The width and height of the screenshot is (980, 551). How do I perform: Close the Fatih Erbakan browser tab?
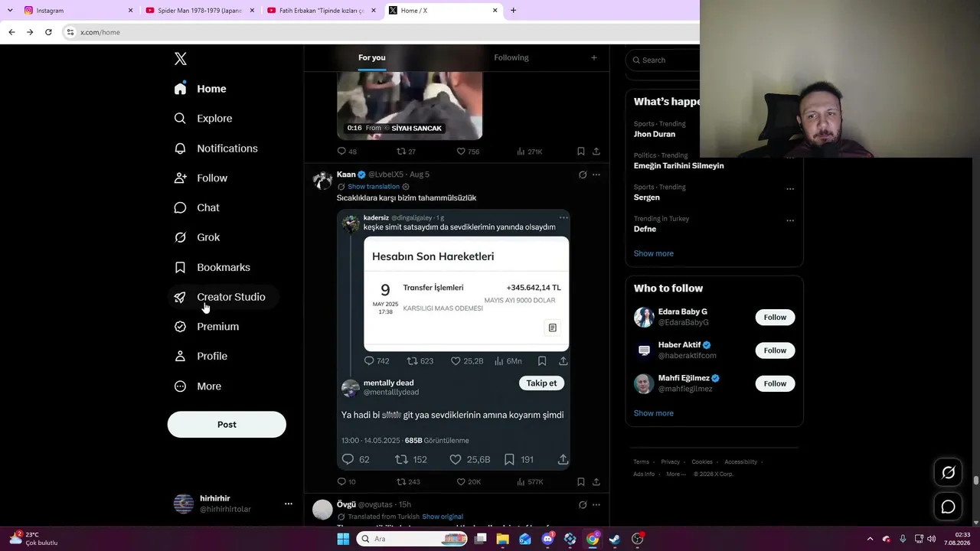374,11
